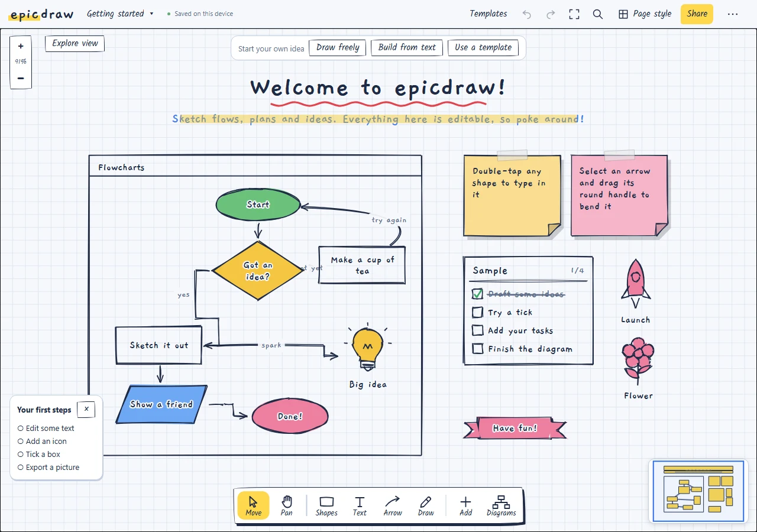This screenshot has width=757, height=532.
Task: Select the Edit some text step
Action: pyautogui.click(x=46, y=428)
